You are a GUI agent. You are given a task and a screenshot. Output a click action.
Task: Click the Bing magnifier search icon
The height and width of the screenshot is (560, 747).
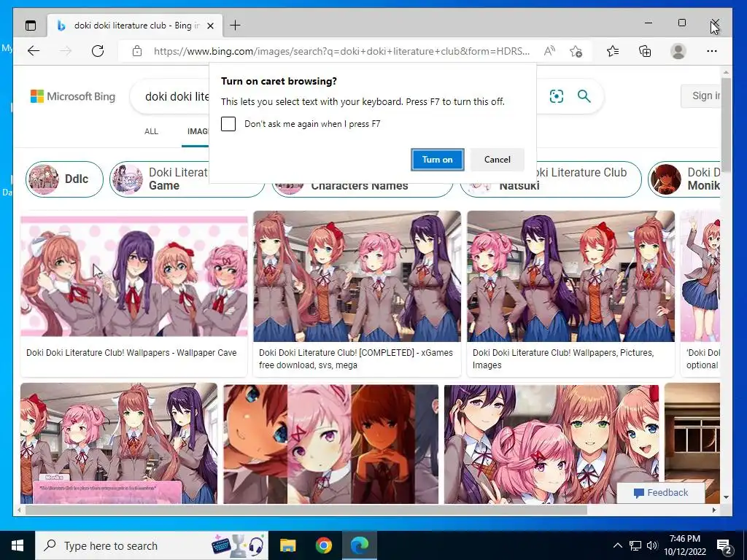pyautogui.click(x=584, y=96)
